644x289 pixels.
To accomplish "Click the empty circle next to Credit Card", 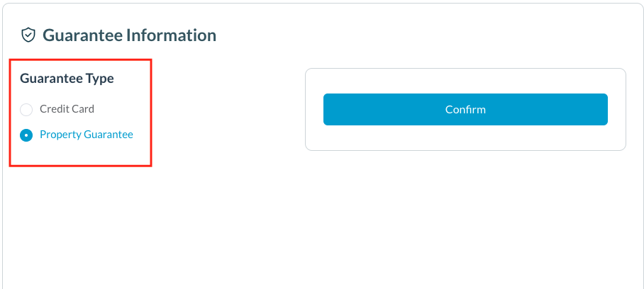I will pos(26,110).
